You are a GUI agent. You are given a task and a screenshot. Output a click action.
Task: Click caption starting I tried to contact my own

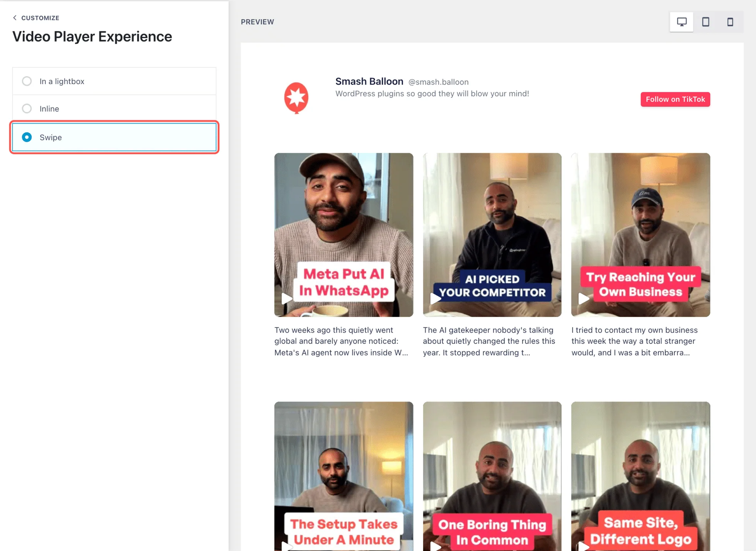pyautogui.click(x=635, y=341)
